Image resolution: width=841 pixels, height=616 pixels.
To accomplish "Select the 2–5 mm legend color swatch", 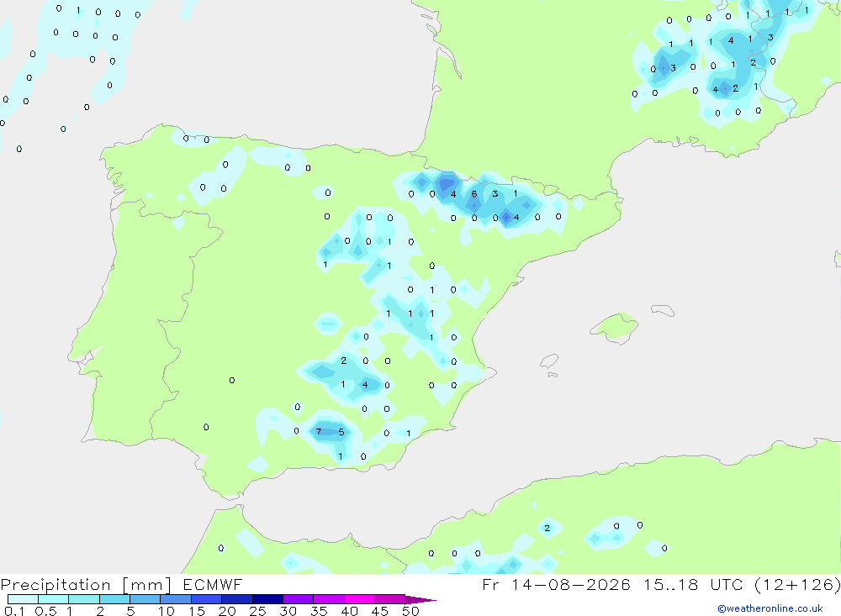I will point(114,599).
